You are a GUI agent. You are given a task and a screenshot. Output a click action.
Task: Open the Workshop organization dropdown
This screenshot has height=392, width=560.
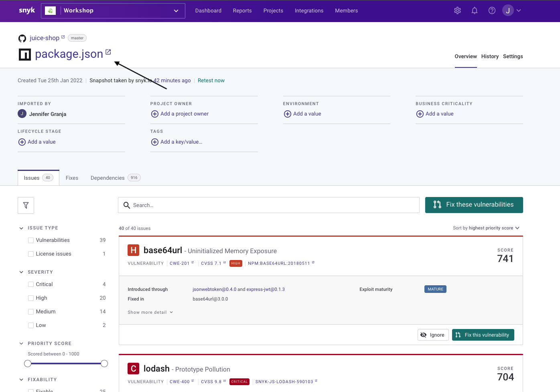click(x=113, y=11)
